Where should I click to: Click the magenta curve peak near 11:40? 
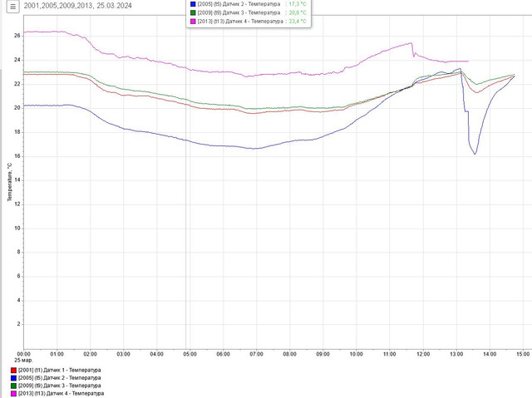point(411,43)
